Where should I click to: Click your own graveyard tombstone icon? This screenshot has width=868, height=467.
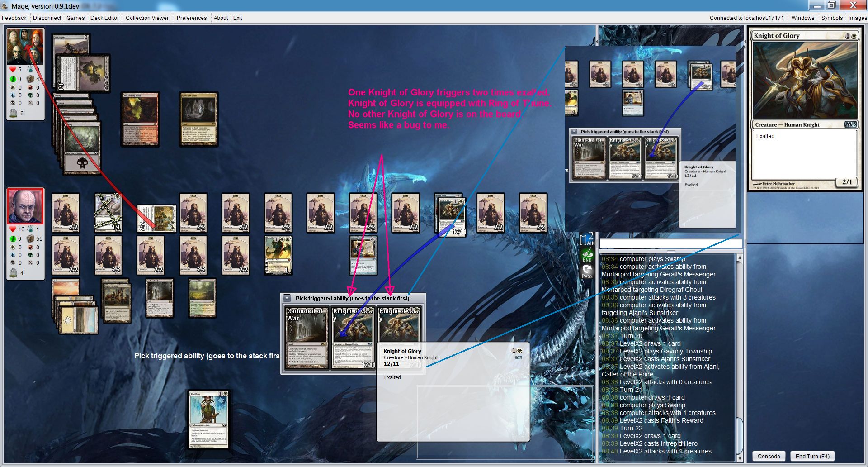[13, 273]
